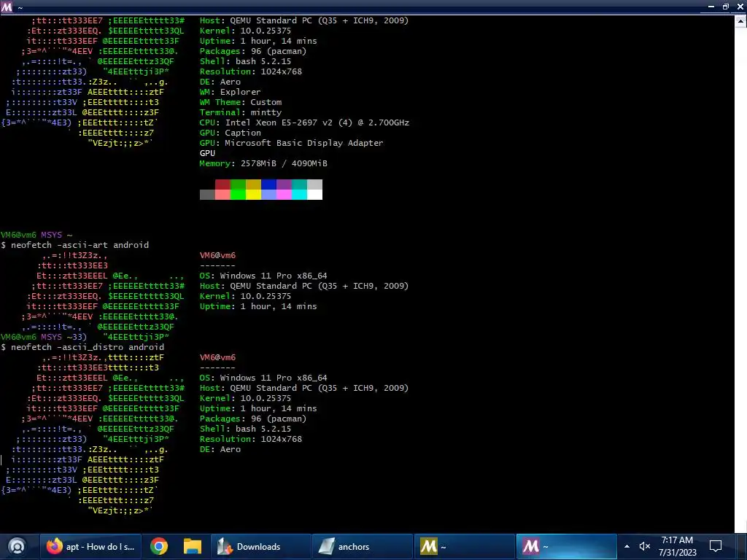This screenshot has width=747, height=560.
Task: Minimize the mintty window
Action: click(x=711, y=7)
